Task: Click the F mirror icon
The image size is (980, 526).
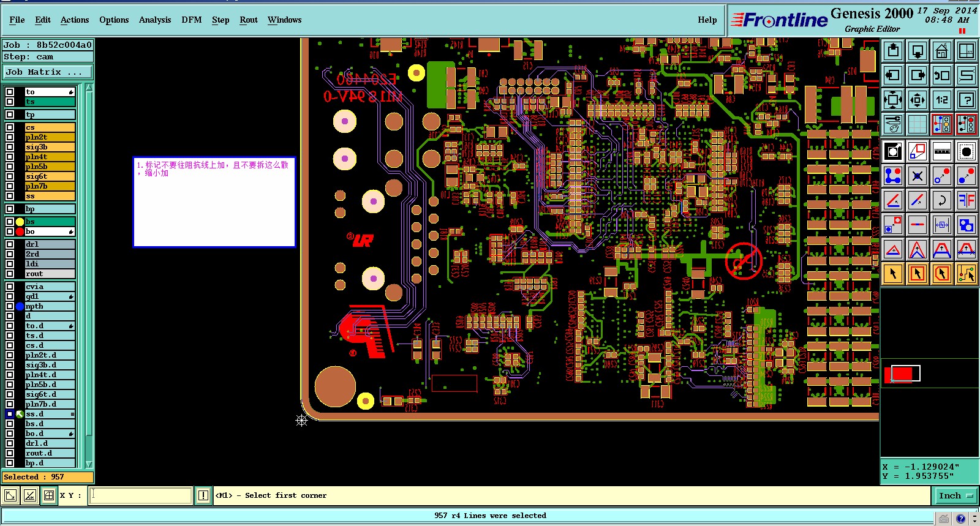Action: (967, 200)
